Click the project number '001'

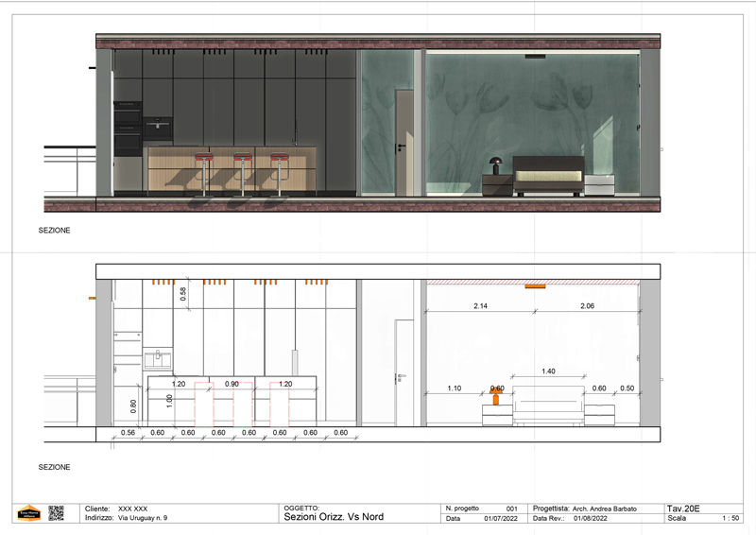511,509
